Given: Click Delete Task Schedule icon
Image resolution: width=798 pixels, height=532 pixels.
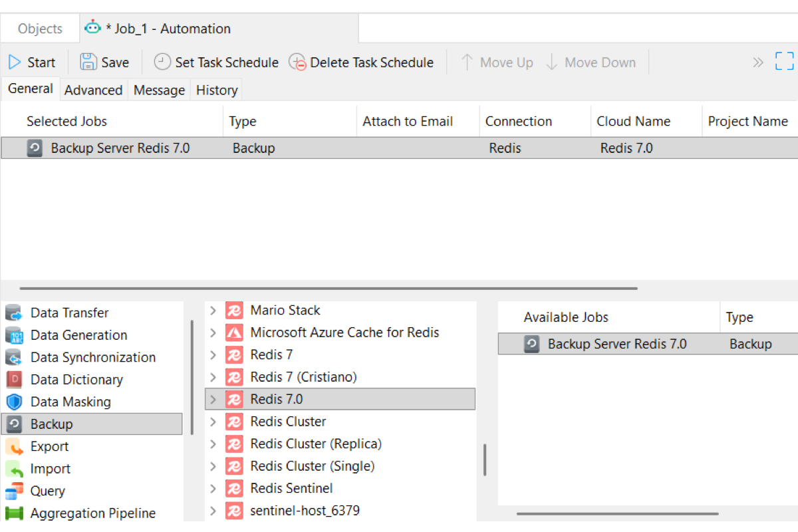Looking at the screenshot, I should (x=297, y=63).
